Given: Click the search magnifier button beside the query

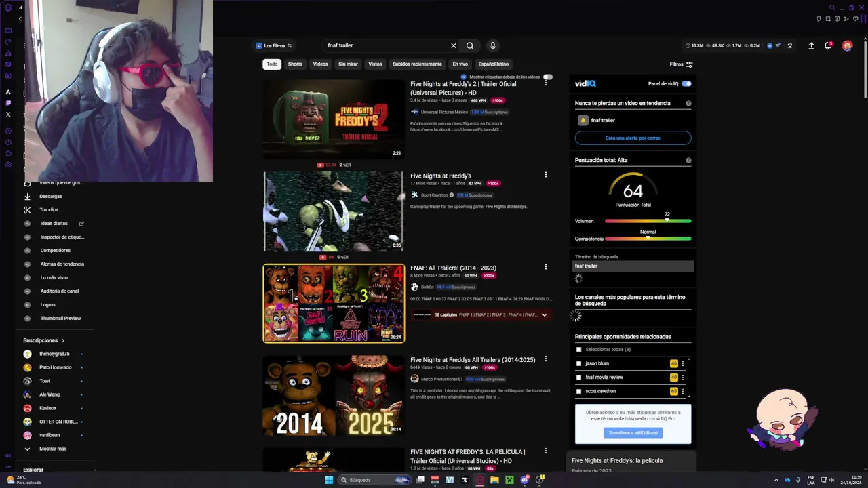Looking at the screenshot, I should click(x=470, y=45).
